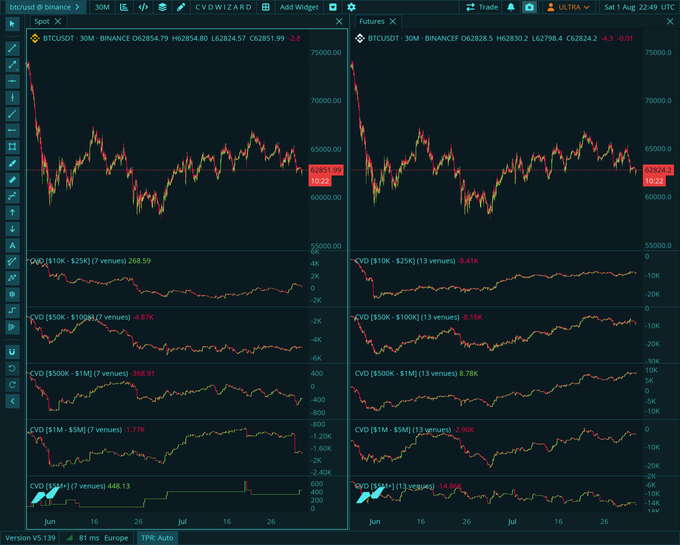Open the CVDWIZARD layout name
Screen dimensions: 680x545
click(x=223, y=7)
